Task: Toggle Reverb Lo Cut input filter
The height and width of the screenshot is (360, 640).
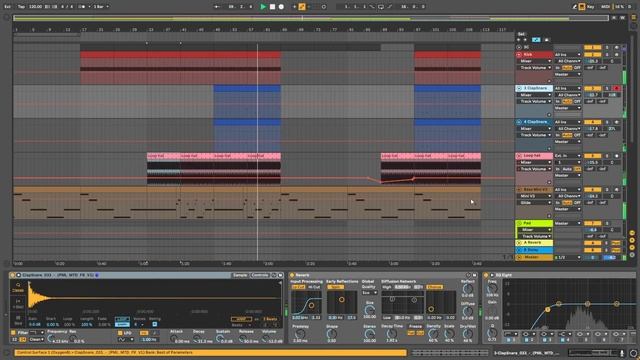Action: 298,287
